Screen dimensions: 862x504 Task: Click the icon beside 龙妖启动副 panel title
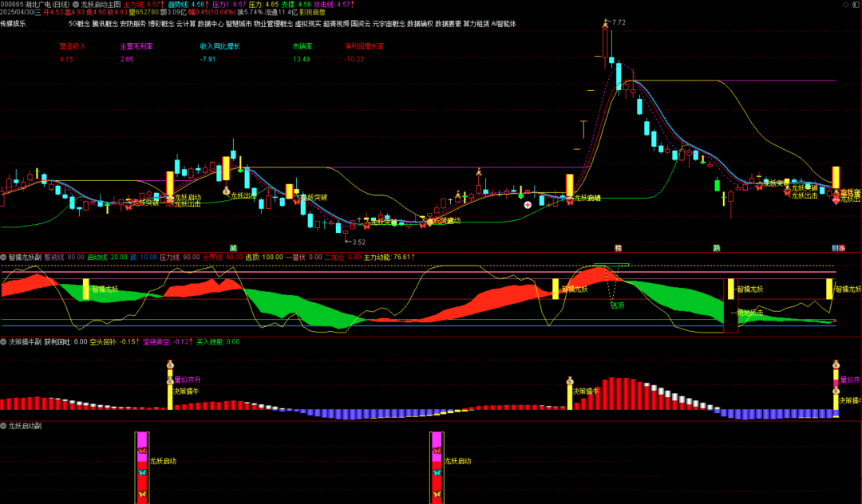point(4,426)
